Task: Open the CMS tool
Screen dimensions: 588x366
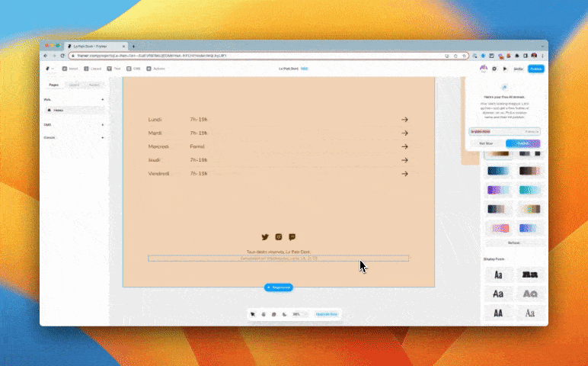Action: tap(133, 69)
